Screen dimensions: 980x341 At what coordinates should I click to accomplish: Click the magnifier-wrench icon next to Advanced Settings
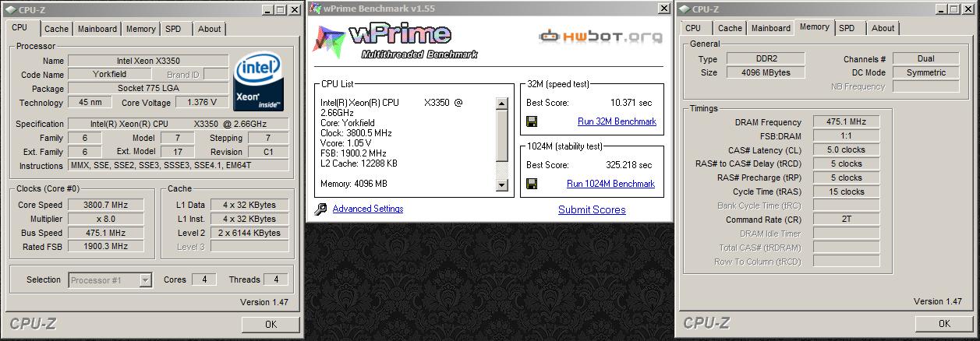coord(320,209)
